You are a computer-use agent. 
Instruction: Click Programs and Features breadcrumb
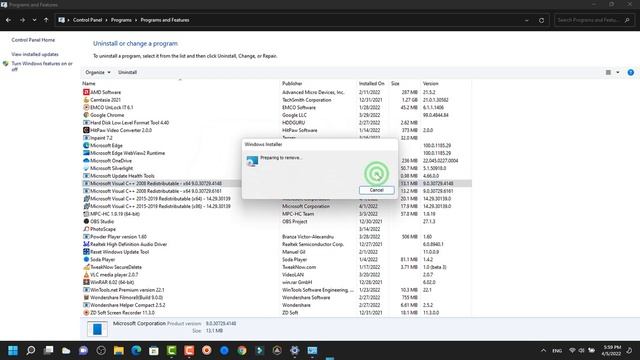tap(165, 20)
